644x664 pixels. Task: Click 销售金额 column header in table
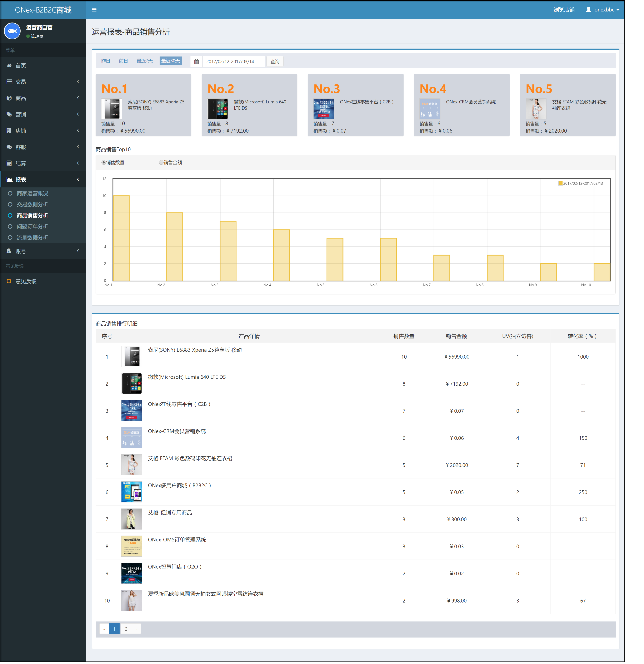pyautogui.click(x=456, y=336)
